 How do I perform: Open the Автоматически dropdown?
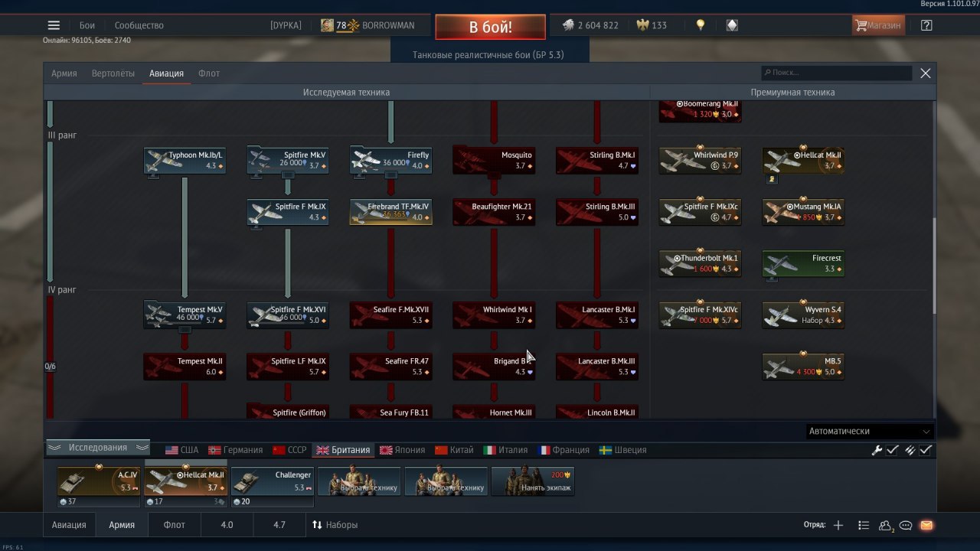(870, 431)
